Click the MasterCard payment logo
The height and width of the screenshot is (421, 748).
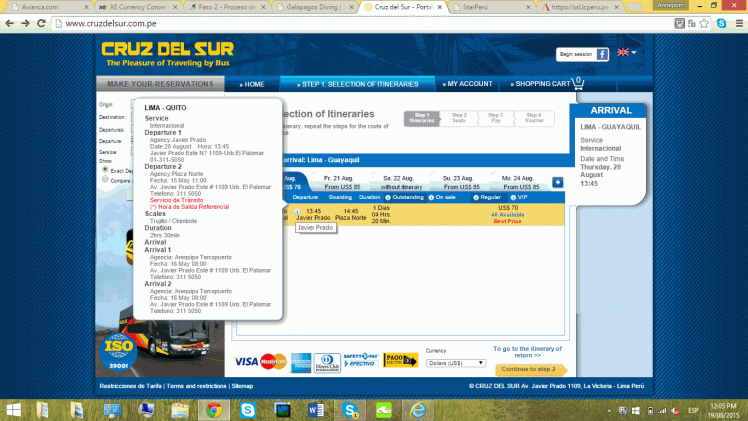click(273, 362)
